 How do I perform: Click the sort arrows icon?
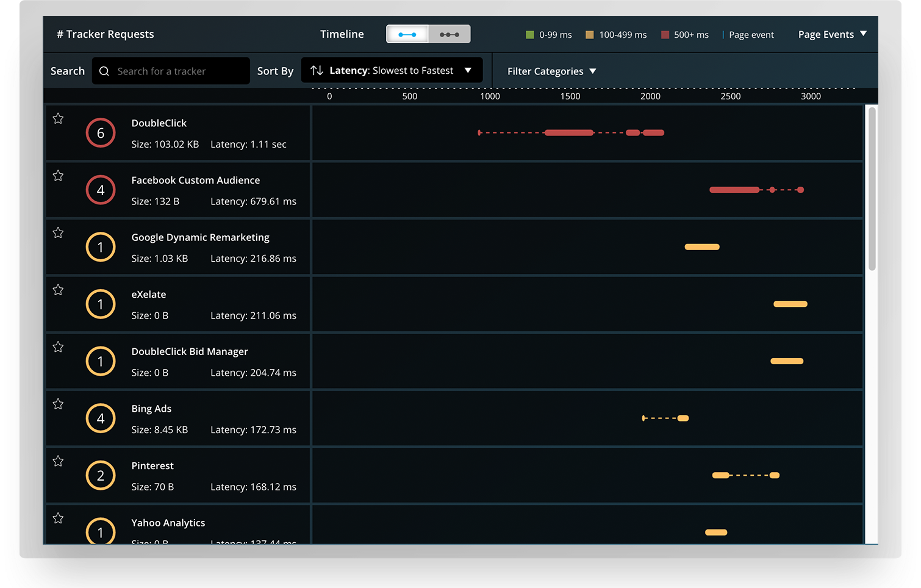[x=317, y=71]
